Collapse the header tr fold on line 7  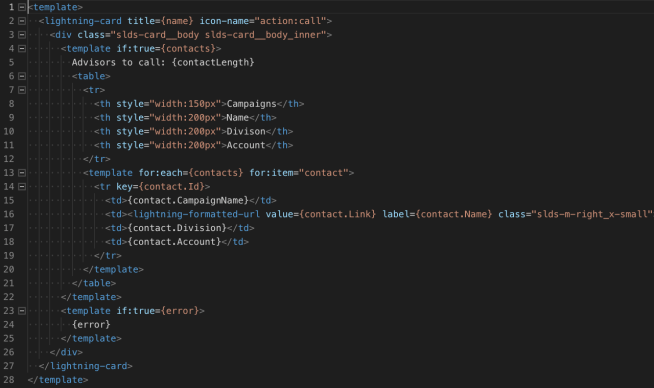22,90
